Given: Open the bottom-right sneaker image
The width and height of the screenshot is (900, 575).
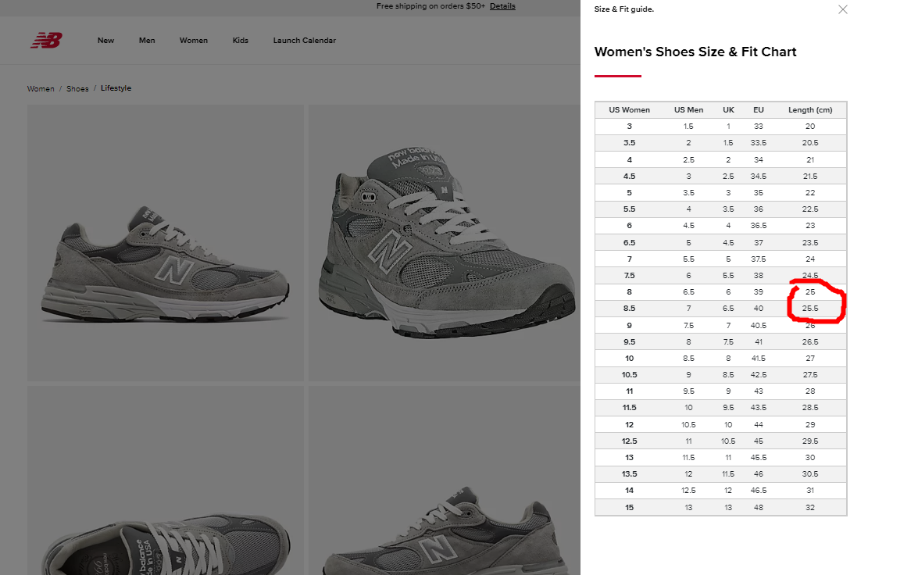Looking at the screenshot, I should coord(444,480).
